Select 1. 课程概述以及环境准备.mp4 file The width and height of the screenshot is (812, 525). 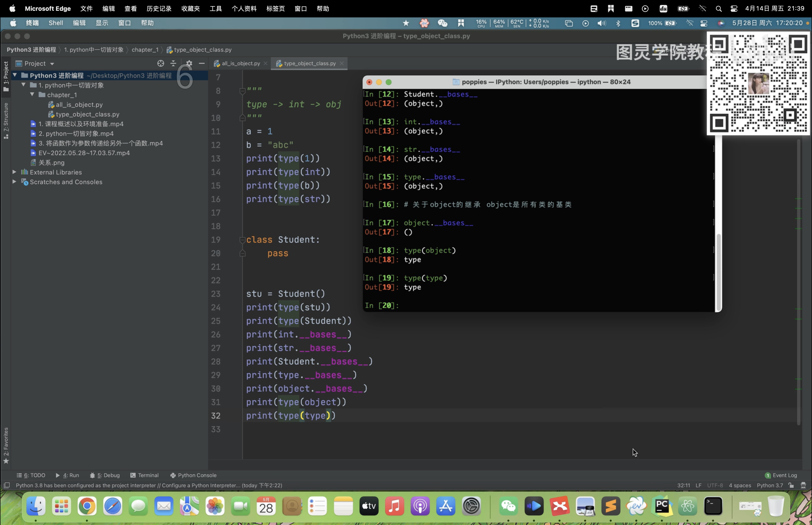[x=81, y=124]
